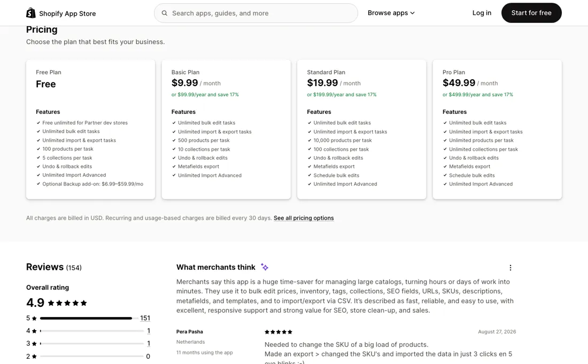Click the 4-star review count of 1
Image resolution: width=588 pixels, height=364 pixels.
coord(149,331)
